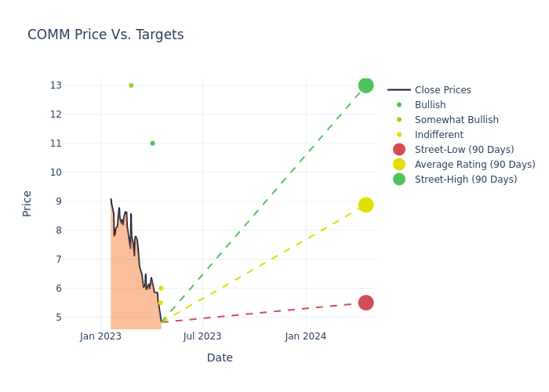Toggle the Average Rating (90 Days) legend label
Screen dimensions: 549x392
(474, 165)
